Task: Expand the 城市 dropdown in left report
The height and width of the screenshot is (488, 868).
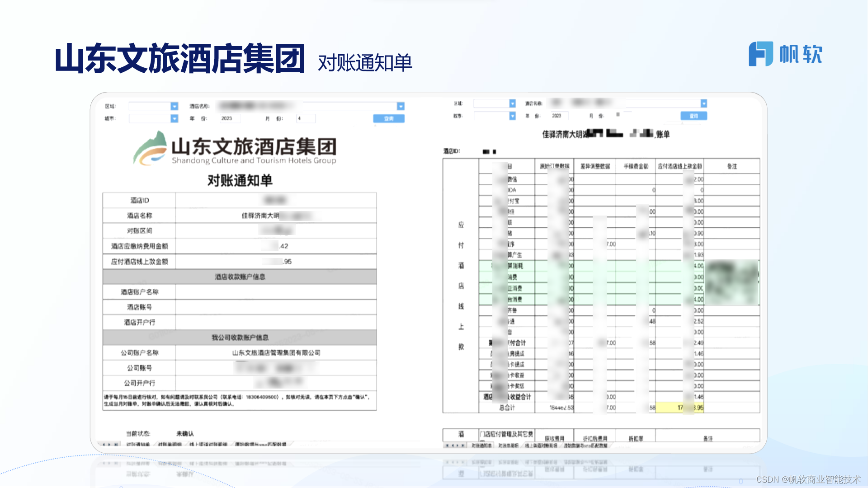Action: (x=174, y=118)
